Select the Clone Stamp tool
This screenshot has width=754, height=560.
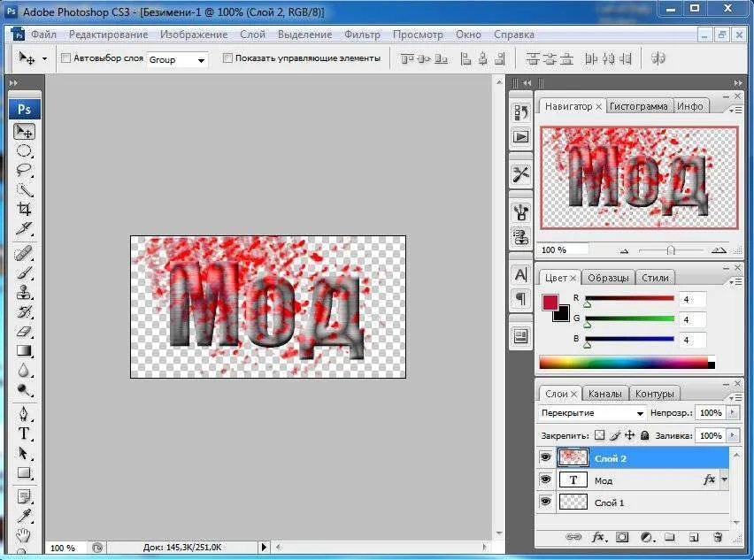[24, 292]
